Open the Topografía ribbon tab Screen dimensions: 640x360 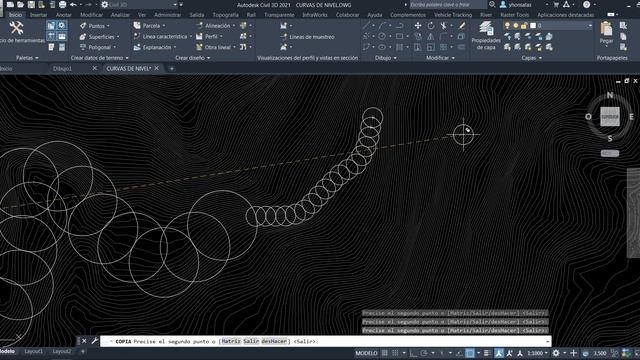226,15
